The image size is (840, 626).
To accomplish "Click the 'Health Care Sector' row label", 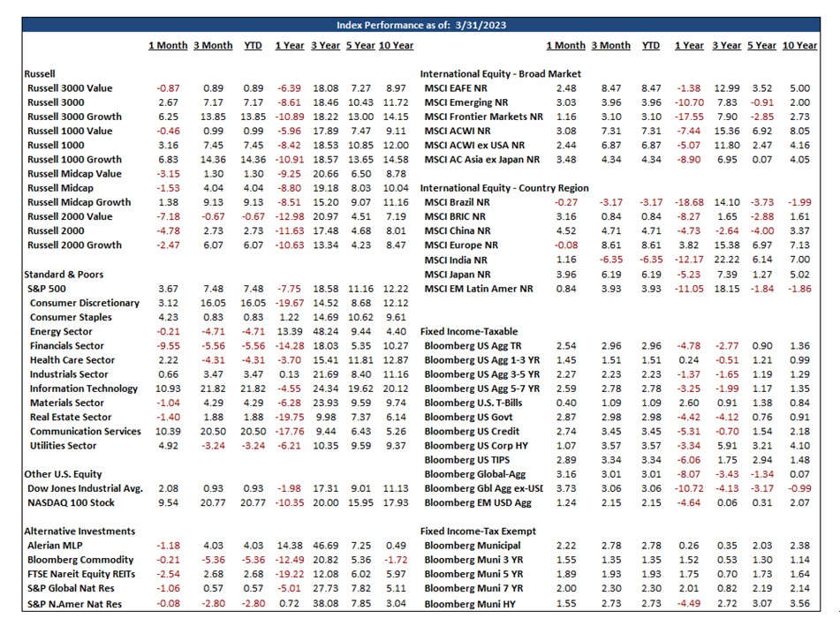I will 72,360.
